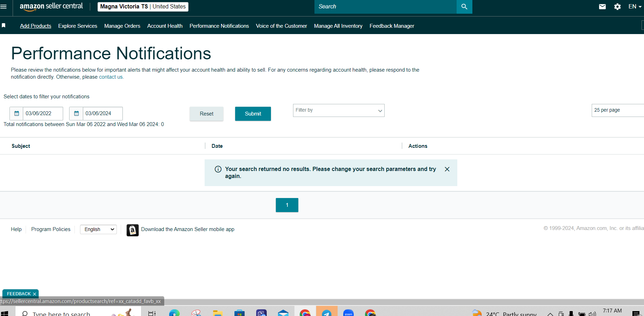Click the Subject column header
The image size is (644, 316).
(21, 146)
